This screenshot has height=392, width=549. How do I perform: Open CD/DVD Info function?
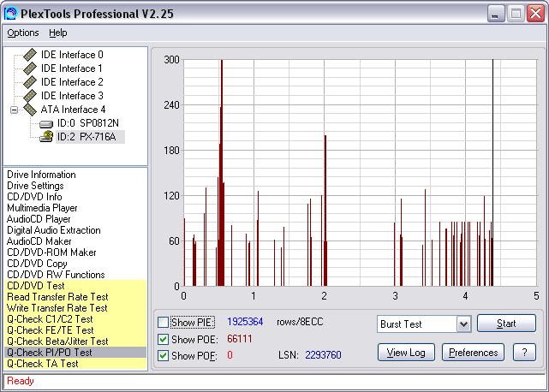[34, 197]
